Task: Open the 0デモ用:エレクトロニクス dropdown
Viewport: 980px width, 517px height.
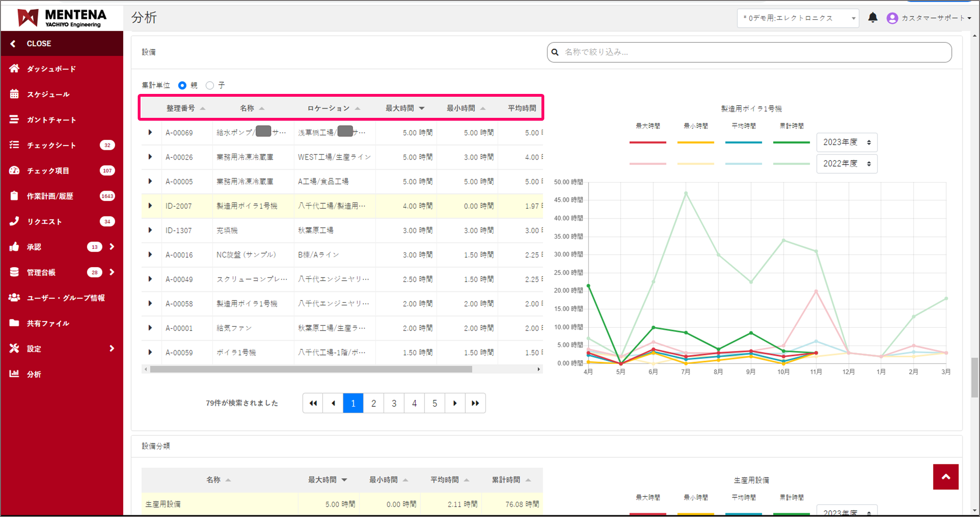Action: pos(798,18)
